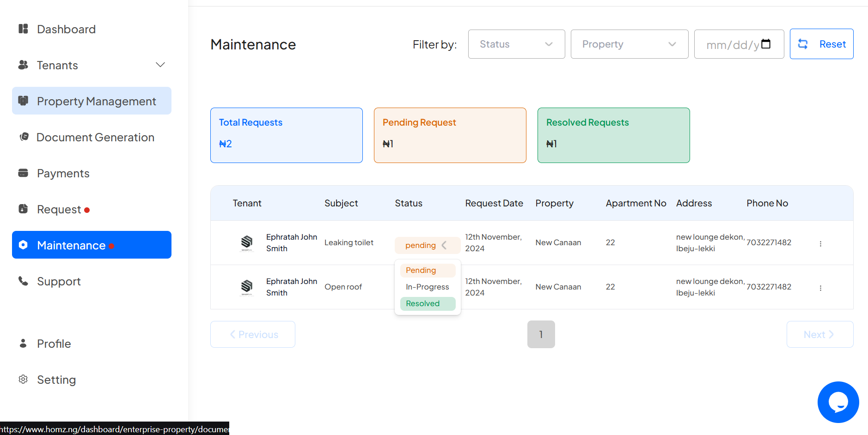868x435 pixels.
Task: Open actions menu for Leaking toilet row
Action: [820, 243]
